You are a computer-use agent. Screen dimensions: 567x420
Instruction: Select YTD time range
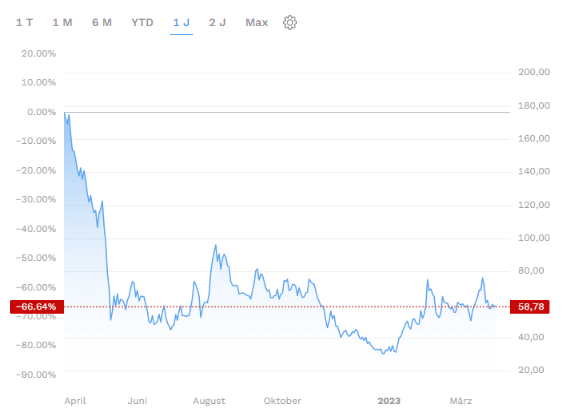coord(142,22)
